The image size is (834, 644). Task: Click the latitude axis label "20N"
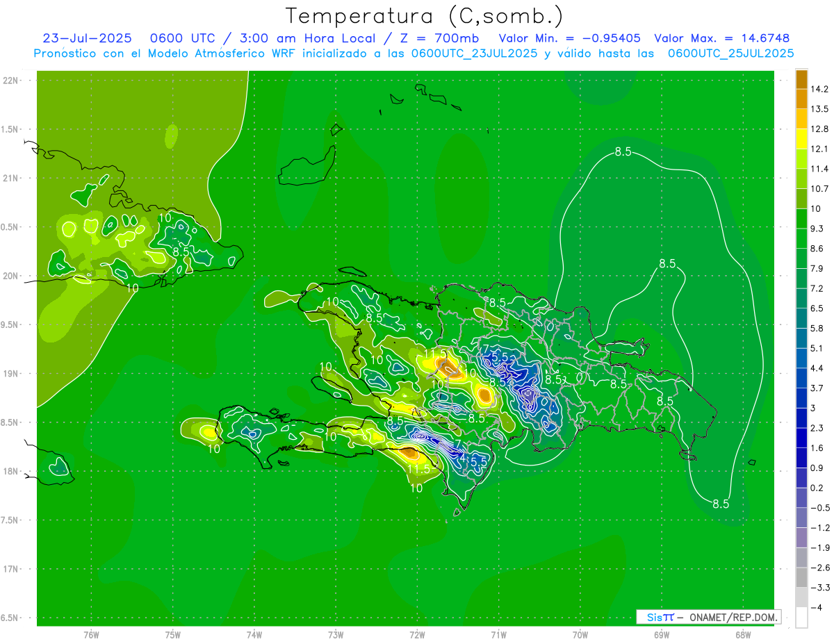pos(11,276)
